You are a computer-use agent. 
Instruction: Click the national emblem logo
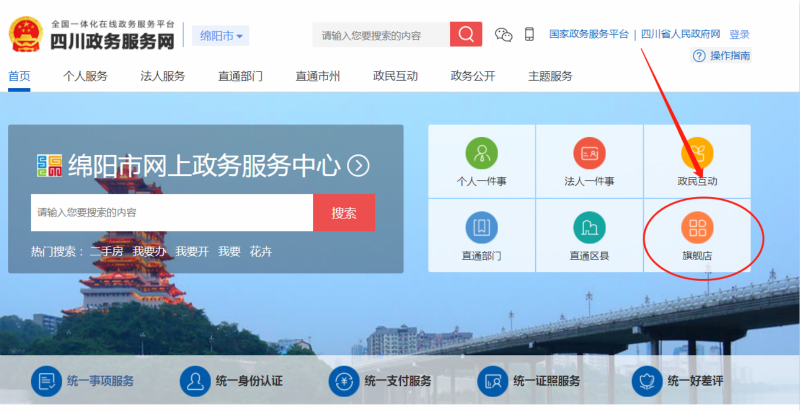coord(27,34)
